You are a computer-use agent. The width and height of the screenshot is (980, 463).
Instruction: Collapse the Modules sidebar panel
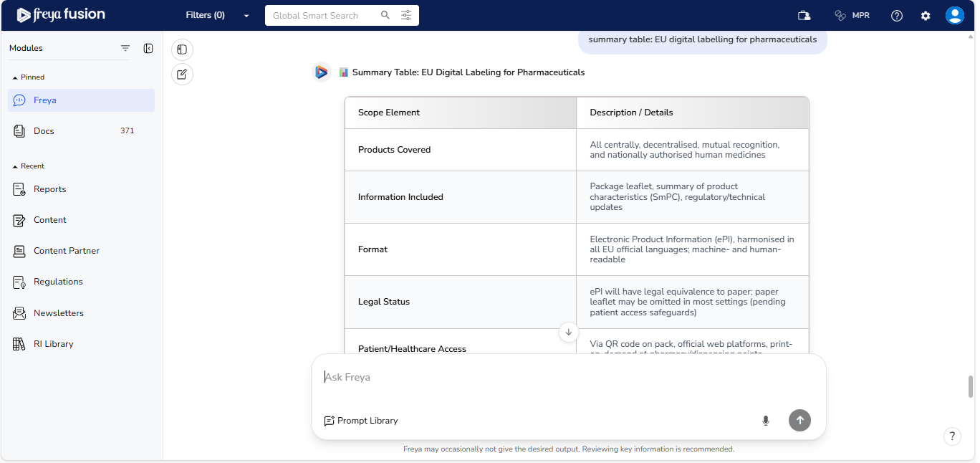click(x=148, y=49)
